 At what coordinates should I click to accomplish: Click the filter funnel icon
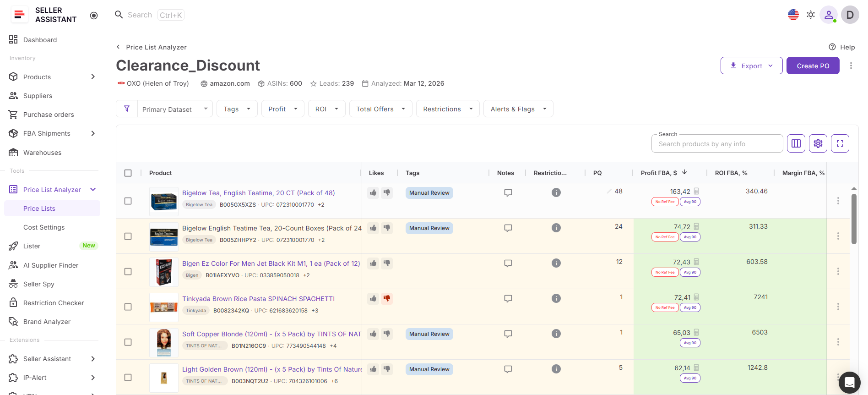(x=127, y=109)
